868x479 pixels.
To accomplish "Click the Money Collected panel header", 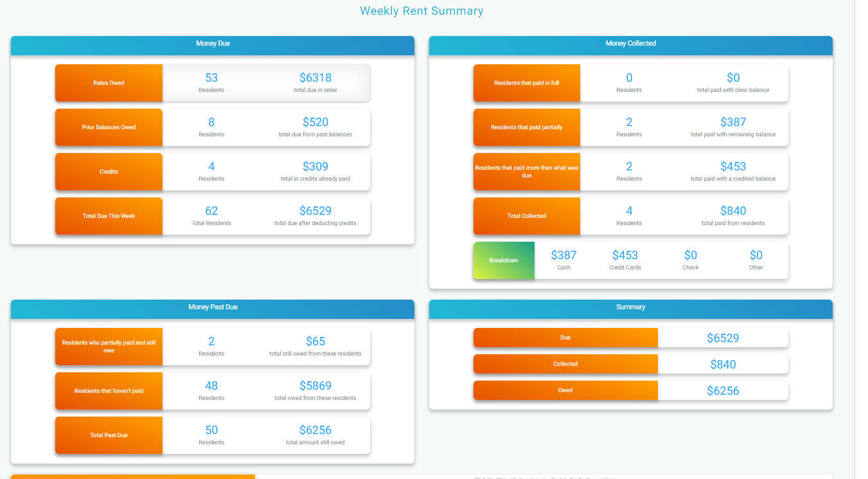I will [630, 43].
